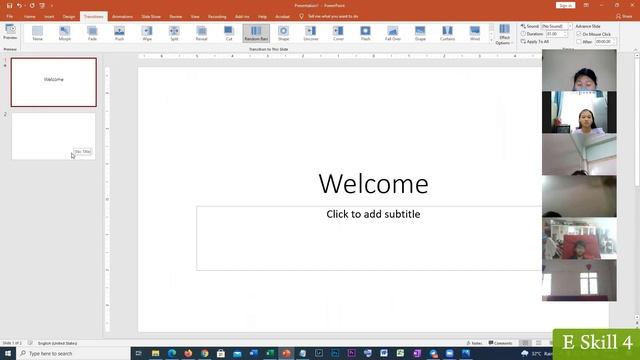Viewport: 640px width, 360px height.
Task: Select the Random Bars transition
Action: [x=256, y=33]
